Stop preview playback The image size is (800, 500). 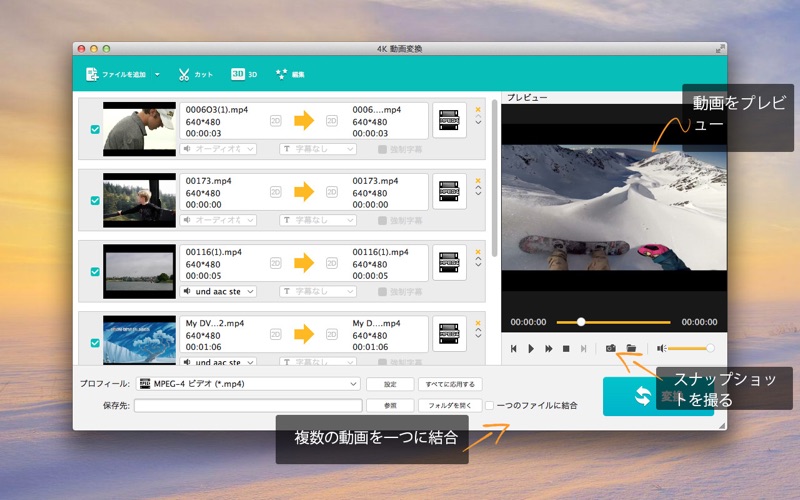(x=566, y=348)
